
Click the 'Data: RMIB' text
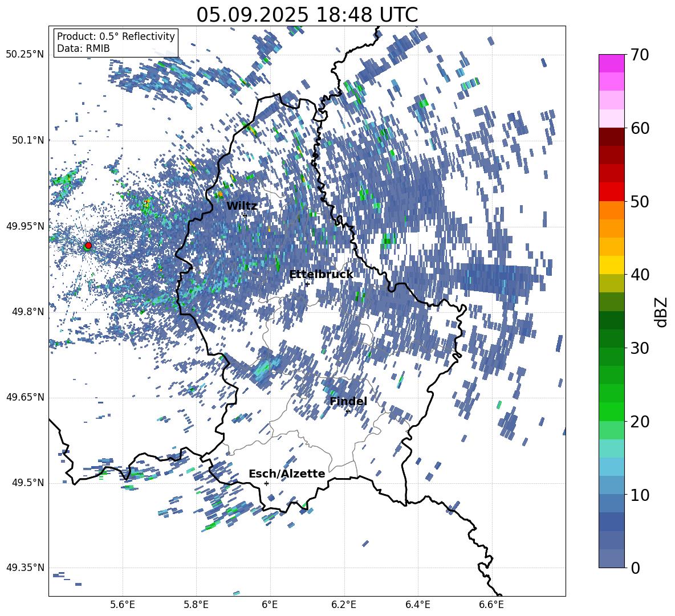83,48
